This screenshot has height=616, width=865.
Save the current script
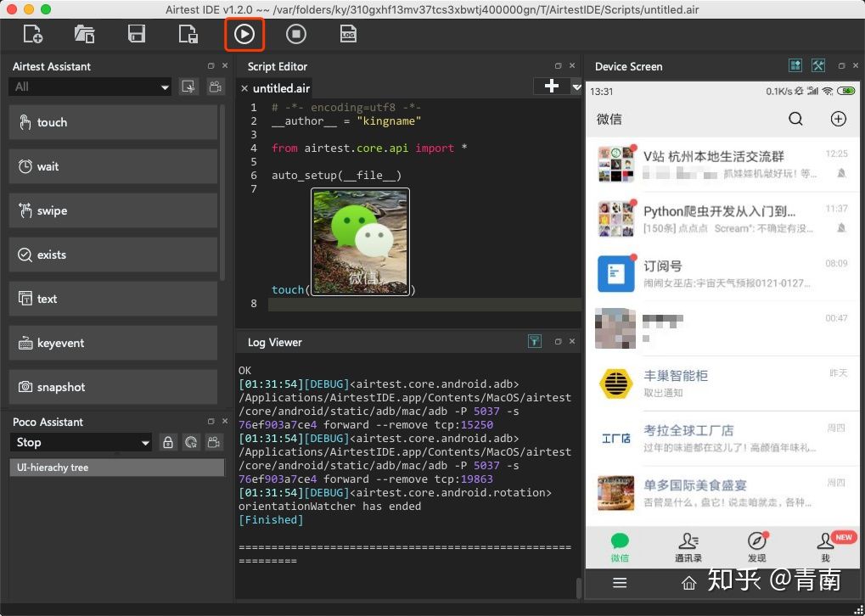[137, 34]
